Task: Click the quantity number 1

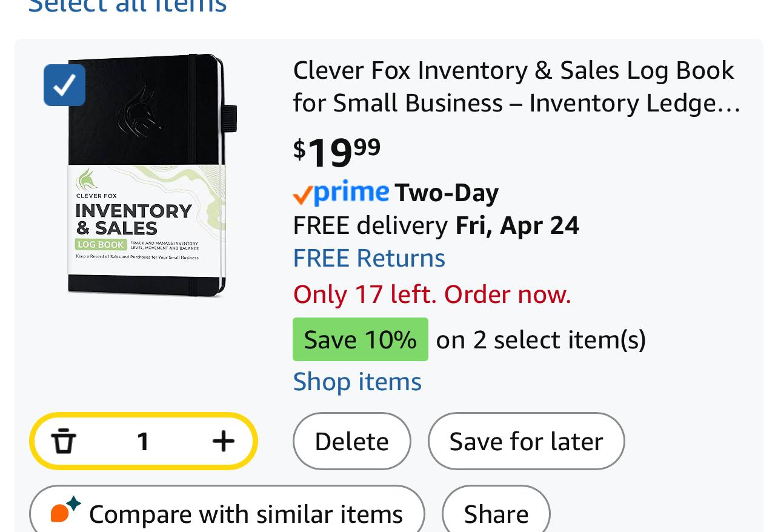Action: pyautogui.click(x=143, y=441)
